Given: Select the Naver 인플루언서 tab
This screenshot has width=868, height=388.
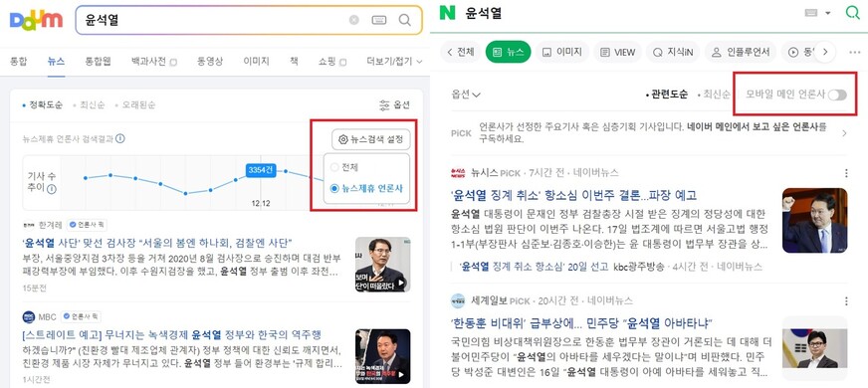Looking at the screenshot, I should (741, 52).
